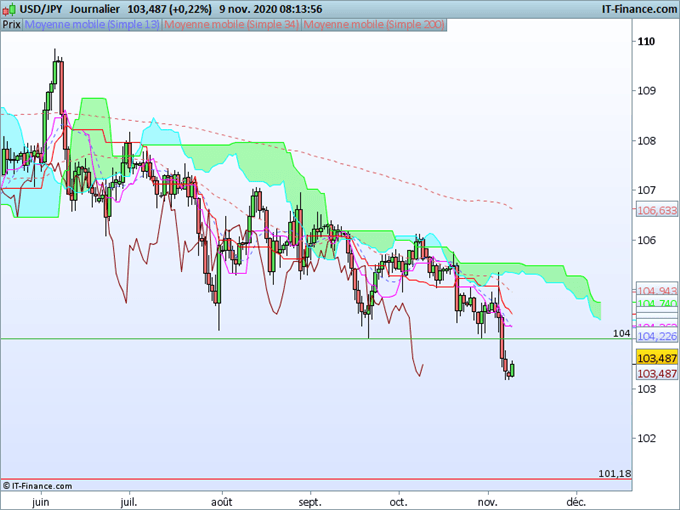Click the 110 price axis label
This screenshot has width=680, height=510.
[646, 42]
